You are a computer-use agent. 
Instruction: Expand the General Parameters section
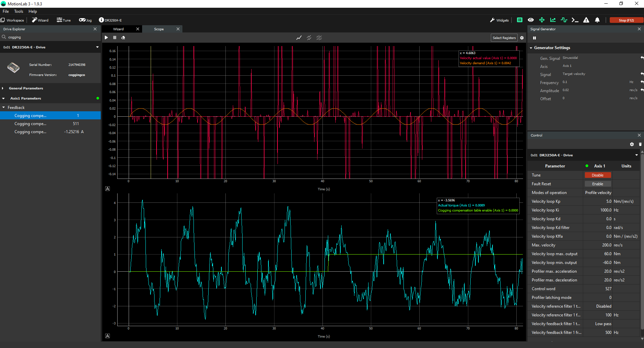[x=4, y=88]
